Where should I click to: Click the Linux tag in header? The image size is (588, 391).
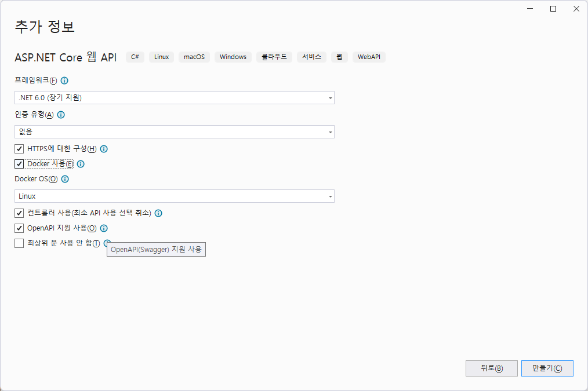pyautogui.click(x=162, y=57)
